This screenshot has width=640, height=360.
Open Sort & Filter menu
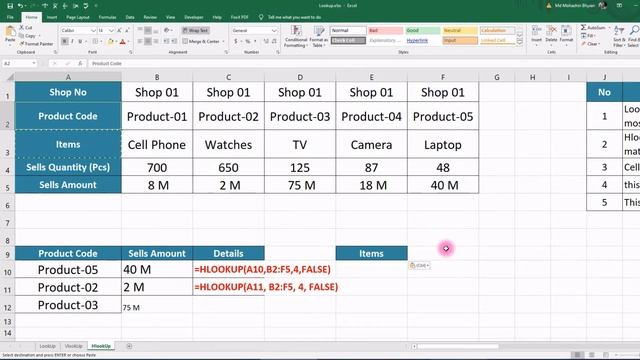(x=619, y=36)
